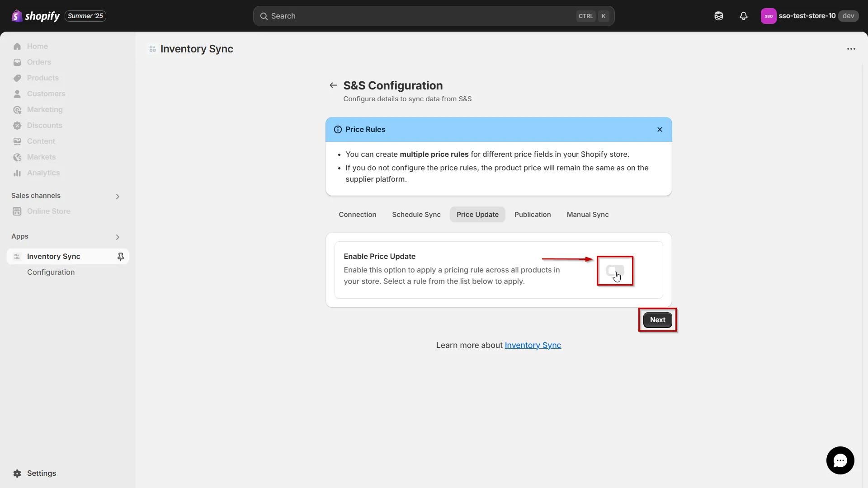
Task: Click the dev store badge
Action: 848,16
